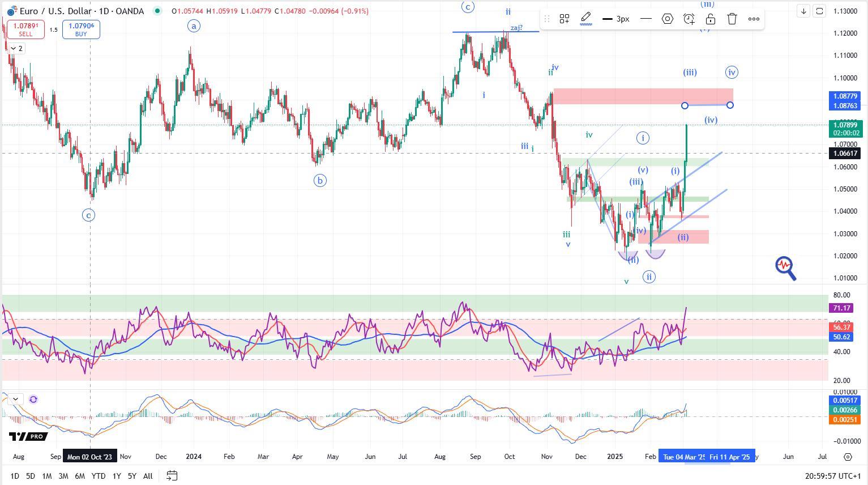Click the 'zaj?' text annotation
The height and width of the screenshot is (485, 868).
[516, 28]
